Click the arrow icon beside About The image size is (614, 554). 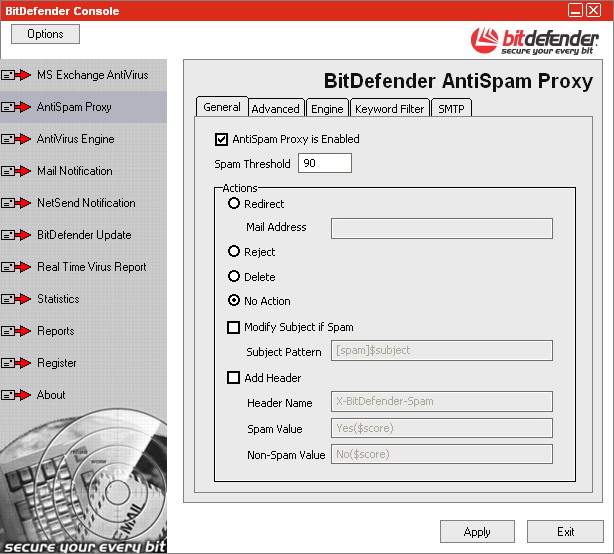16,395
